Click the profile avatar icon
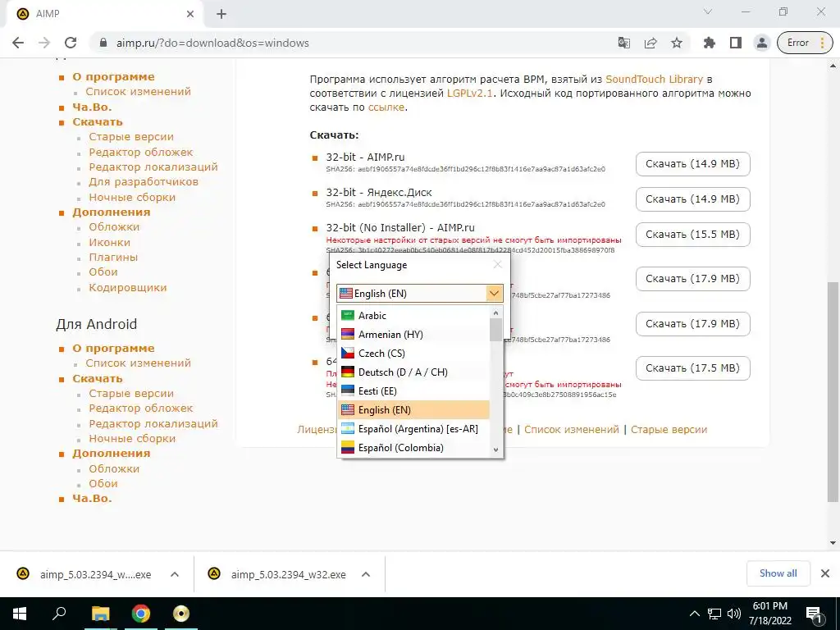 tap(762, 43)
